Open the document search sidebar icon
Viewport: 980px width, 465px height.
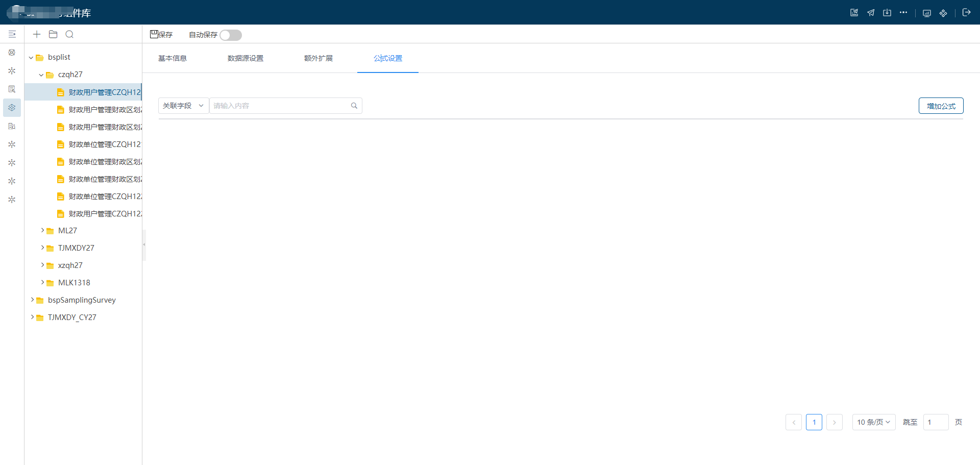tap(12, 89)
